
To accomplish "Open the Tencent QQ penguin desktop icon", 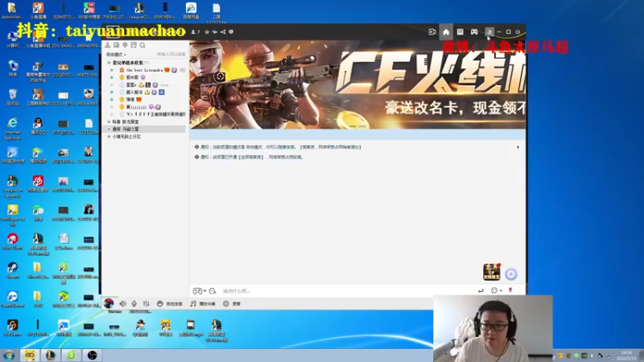I will [x=38, y=126].
